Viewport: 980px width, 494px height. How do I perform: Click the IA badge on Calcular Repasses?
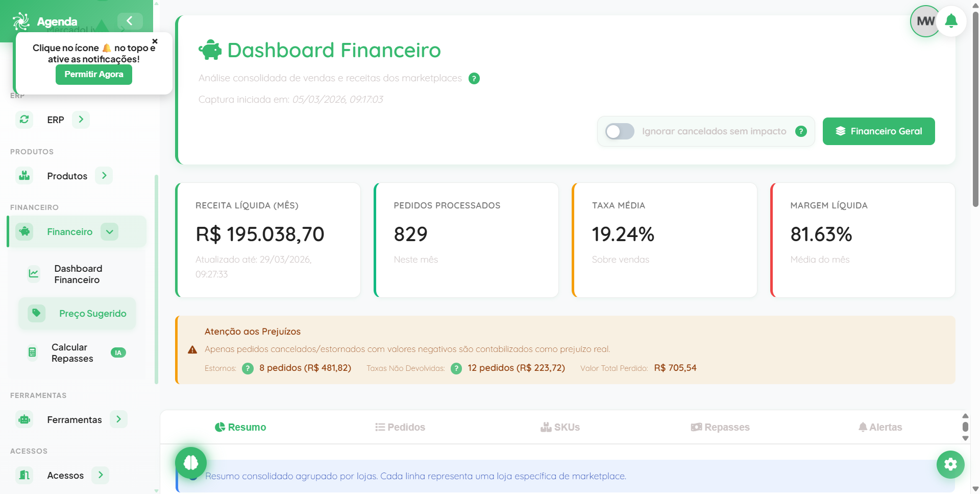(x=118, y=353)
